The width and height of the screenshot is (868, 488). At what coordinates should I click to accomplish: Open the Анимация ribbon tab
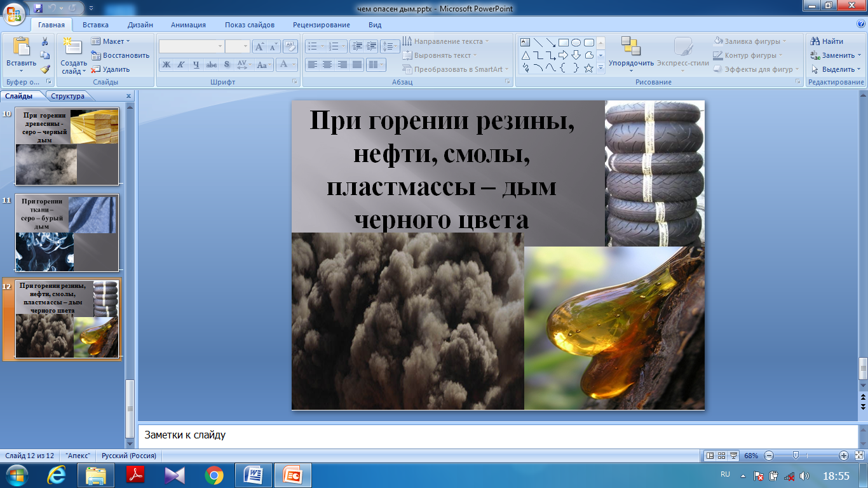pos(188,25)
